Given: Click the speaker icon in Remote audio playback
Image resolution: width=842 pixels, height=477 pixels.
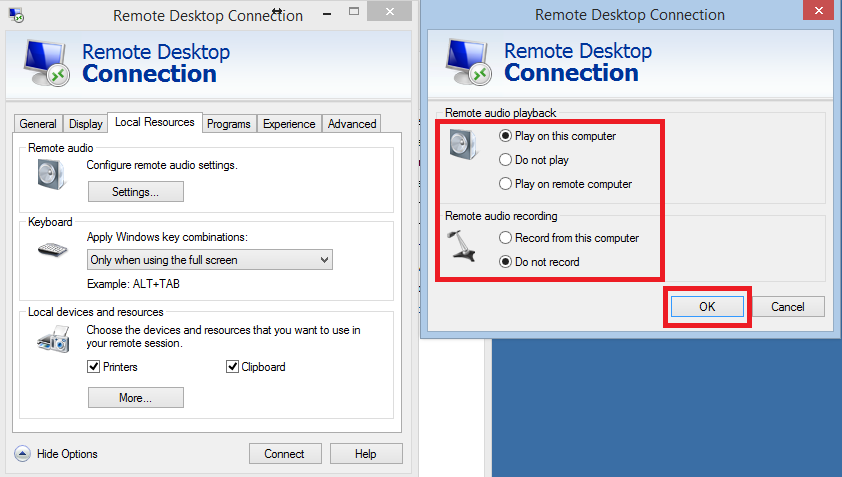Looking at the screenshot, I should (x=463, y=144).
